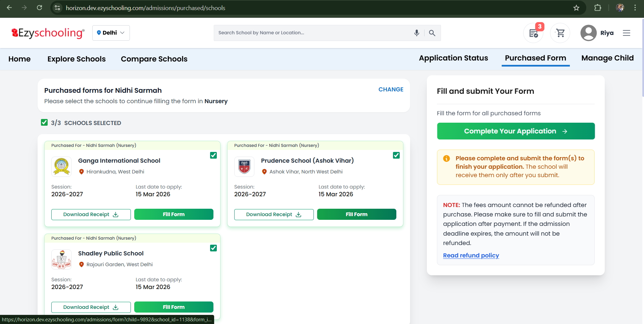The image size is (644, 324).
Task: Uncheck Ganga International School checkbox
Action: click(213, 155)
